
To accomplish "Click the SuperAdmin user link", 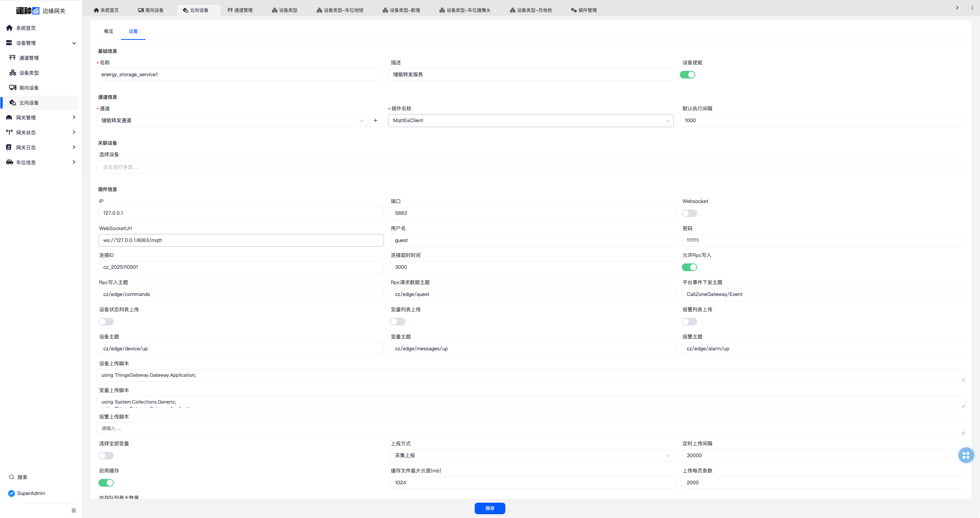I will [x=31, y=493].
